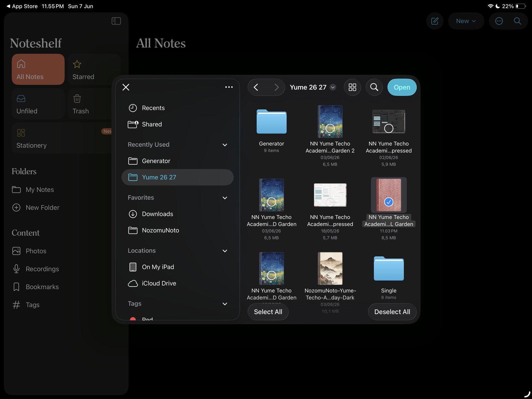Screen dimensions: 532x399
Task: Collapse the Tags section in the picker
Action: tap(225, 304)
